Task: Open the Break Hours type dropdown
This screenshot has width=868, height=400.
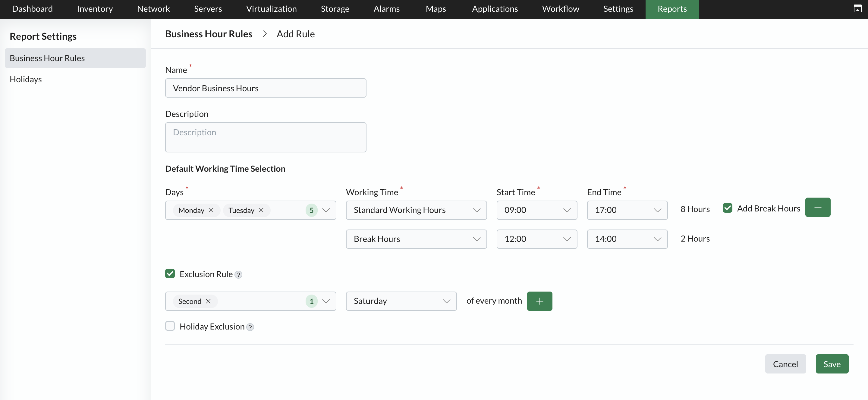Action: coord(416,239)
